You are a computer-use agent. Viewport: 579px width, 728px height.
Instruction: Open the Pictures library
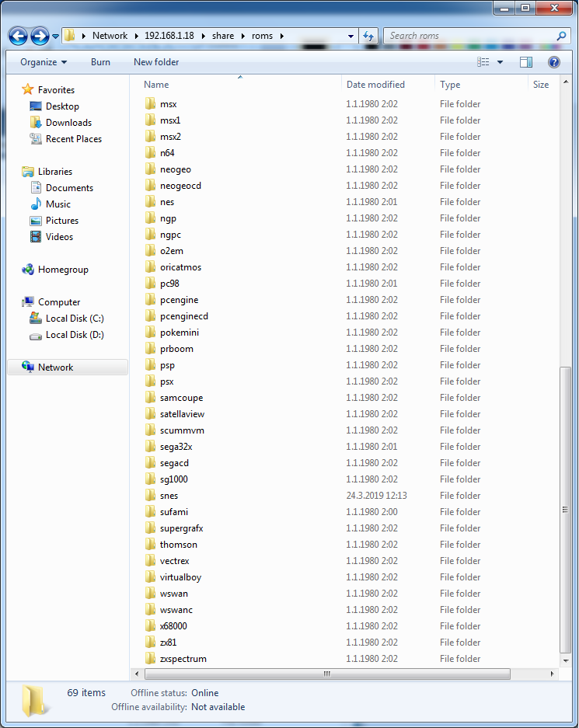point(61,221)
